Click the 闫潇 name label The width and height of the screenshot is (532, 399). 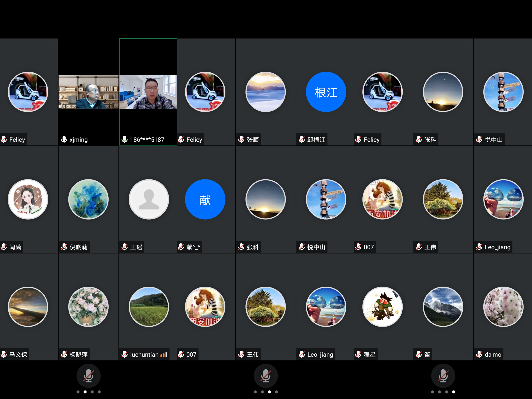pos(15,247)
